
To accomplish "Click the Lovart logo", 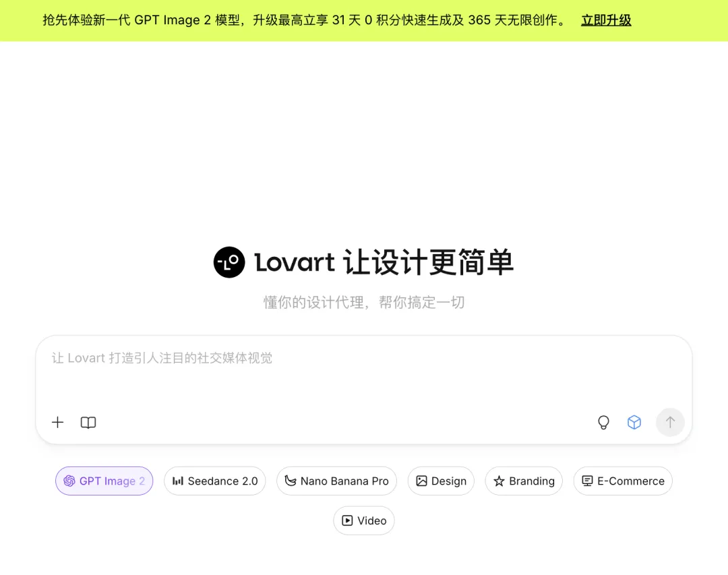I will point(229,262).
